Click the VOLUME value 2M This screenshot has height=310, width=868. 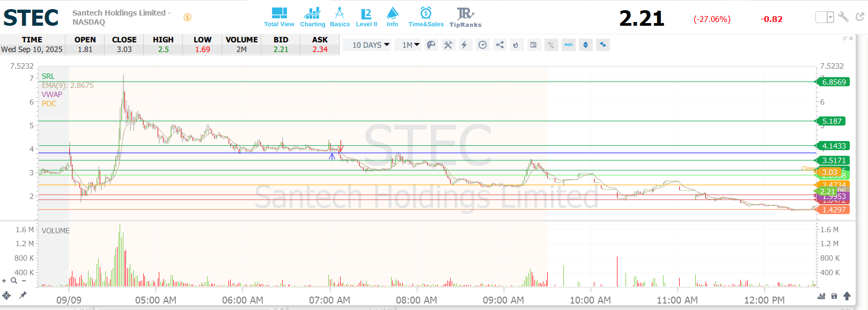tap(241, 49)
